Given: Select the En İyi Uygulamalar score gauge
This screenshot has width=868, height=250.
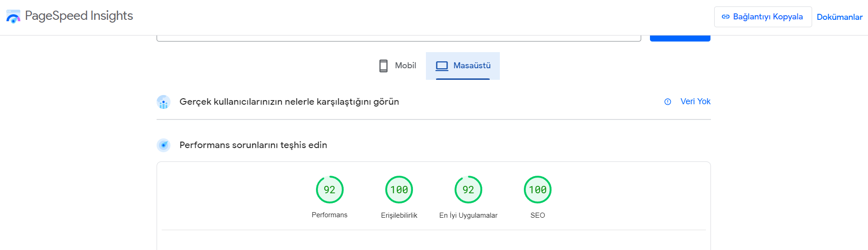Looking at the screenshot, I should 468,190.
